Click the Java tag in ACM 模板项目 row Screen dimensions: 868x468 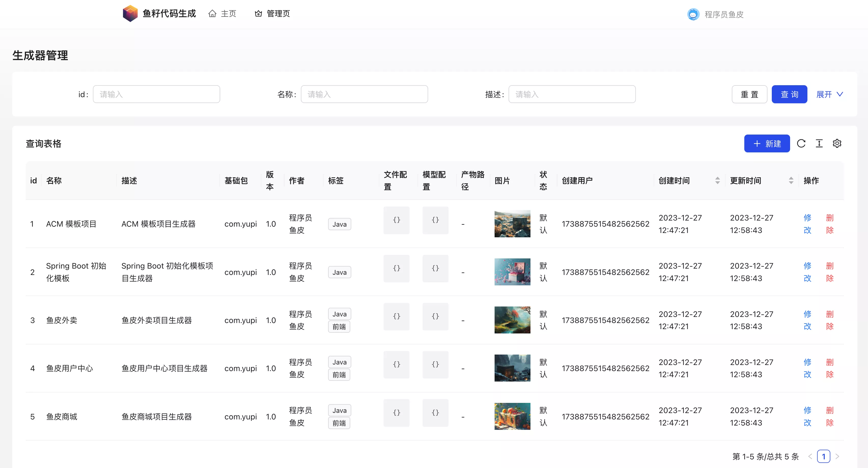[x=339, y=224]
